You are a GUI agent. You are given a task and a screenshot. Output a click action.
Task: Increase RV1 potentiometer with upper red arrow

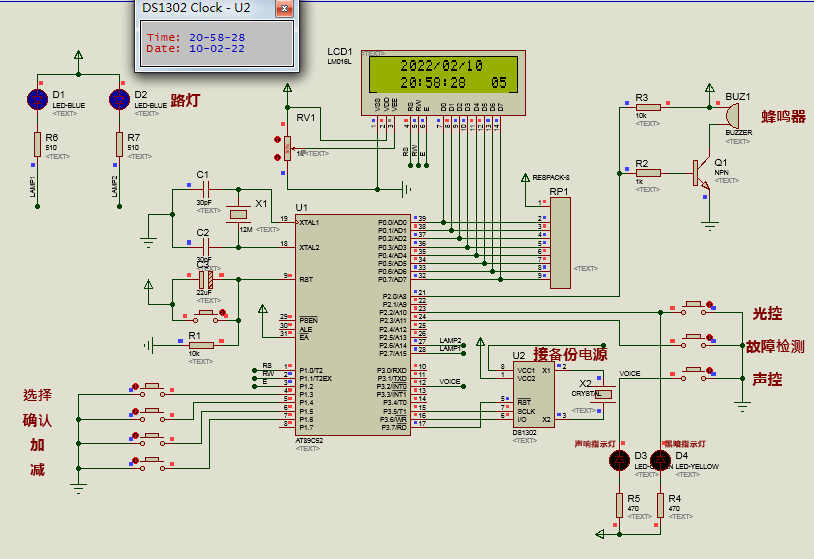pos(277,140)
